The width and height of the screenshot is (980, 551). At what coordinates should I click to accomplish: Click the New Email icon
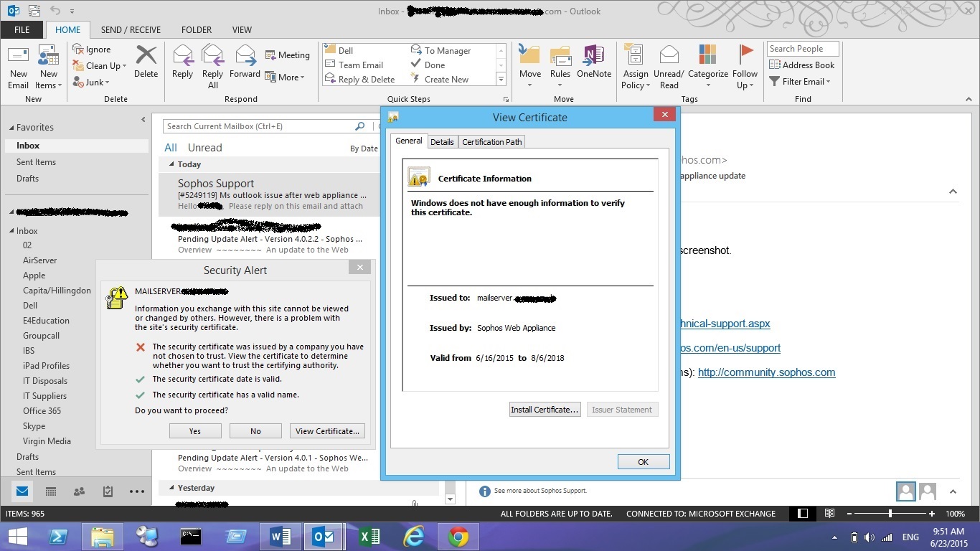click(x=19, y=67)
